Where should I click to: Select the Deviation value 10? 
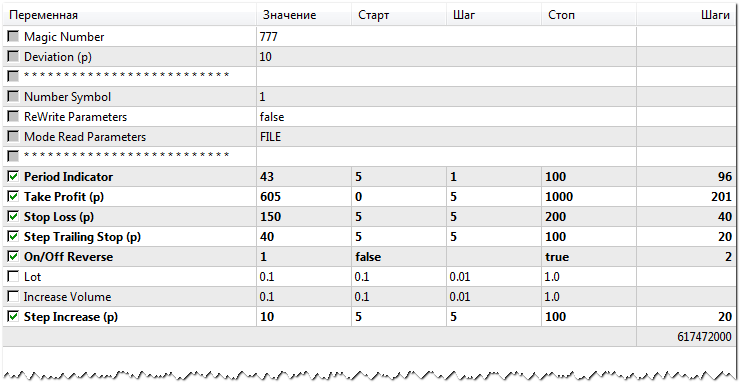pos(266,57)
